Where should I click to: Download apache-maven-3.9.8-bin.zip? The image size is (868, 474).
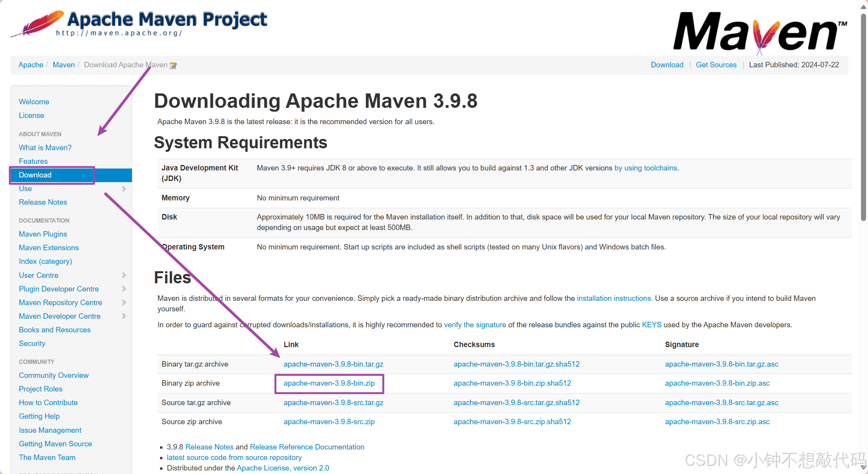click(x=329, y=383)
